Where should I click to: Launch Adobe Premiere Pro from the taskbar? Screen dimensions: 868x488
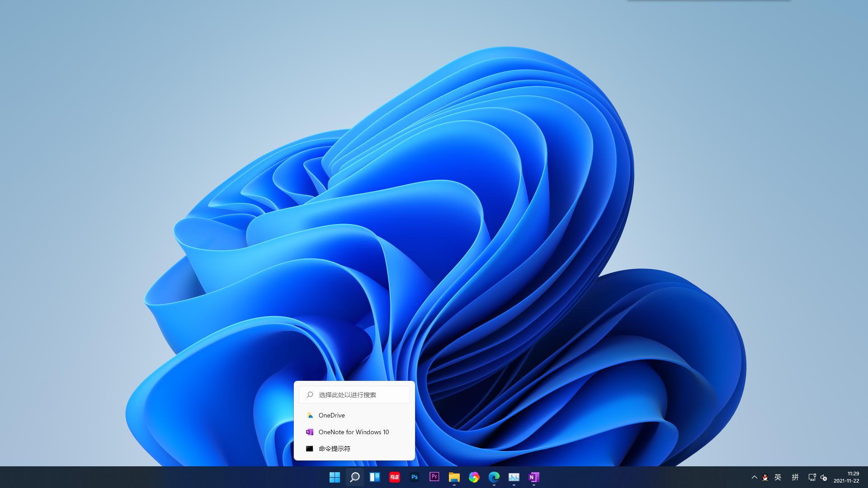click(434, 477)
